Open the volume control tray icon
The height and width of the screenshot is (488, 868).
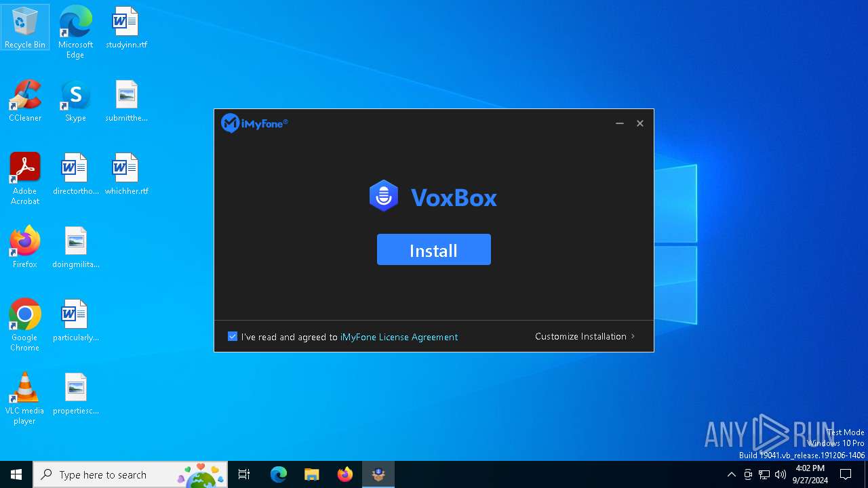point(781,474)
